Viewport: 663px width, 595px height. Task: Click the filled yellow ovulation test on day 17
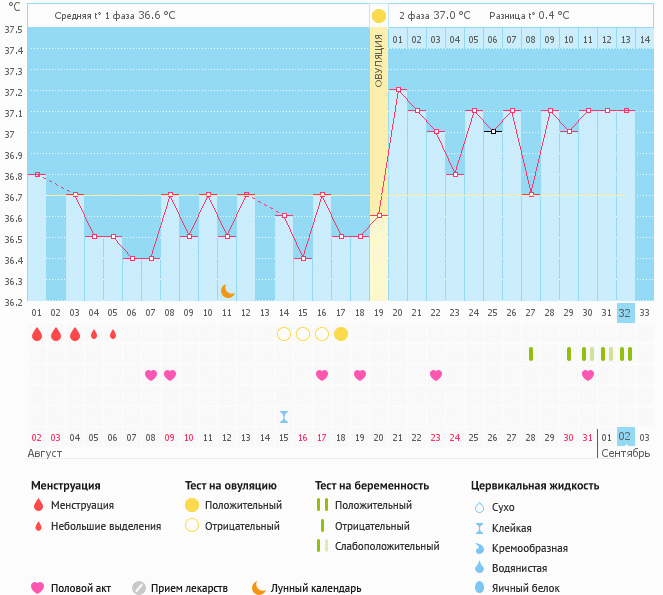pos(341,334)
